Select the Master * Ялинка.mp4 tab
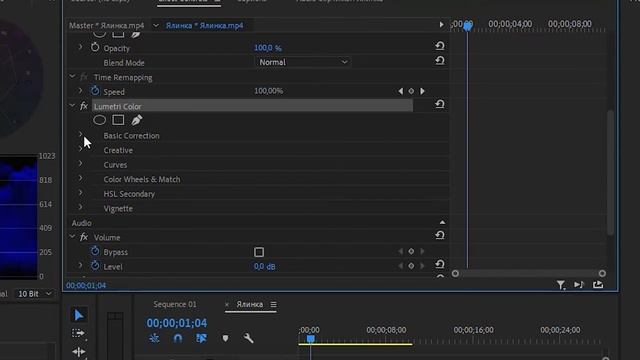640x360 pixels. click(x=107, y=25)
